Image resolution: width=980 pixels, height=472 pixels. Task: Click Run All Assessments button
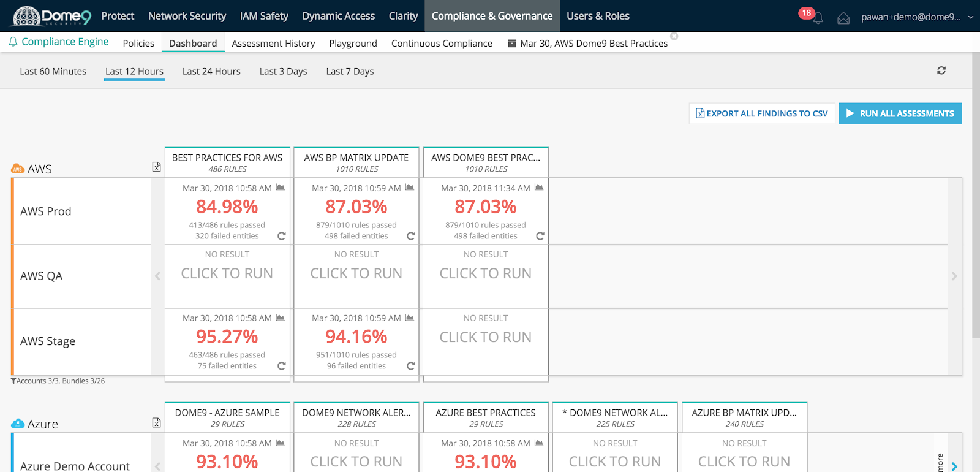[x=900, y=113]
